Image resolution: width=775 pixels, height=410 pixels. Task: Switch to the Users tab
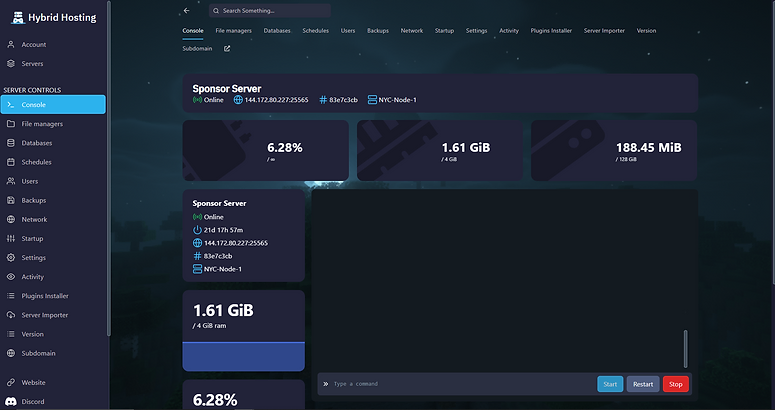347,31
